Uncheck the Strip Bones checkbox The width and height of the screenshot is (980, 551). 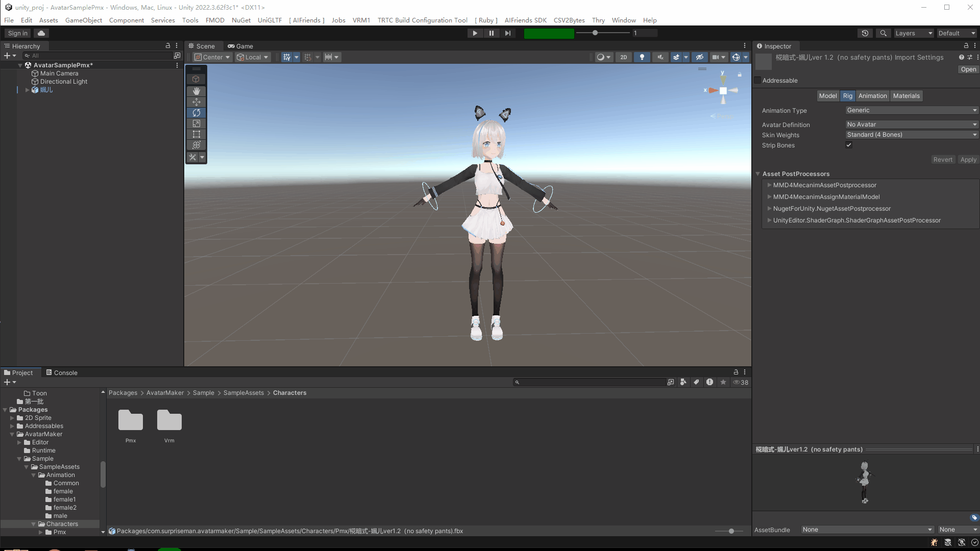pyautogui.click(x=849, y=145)
